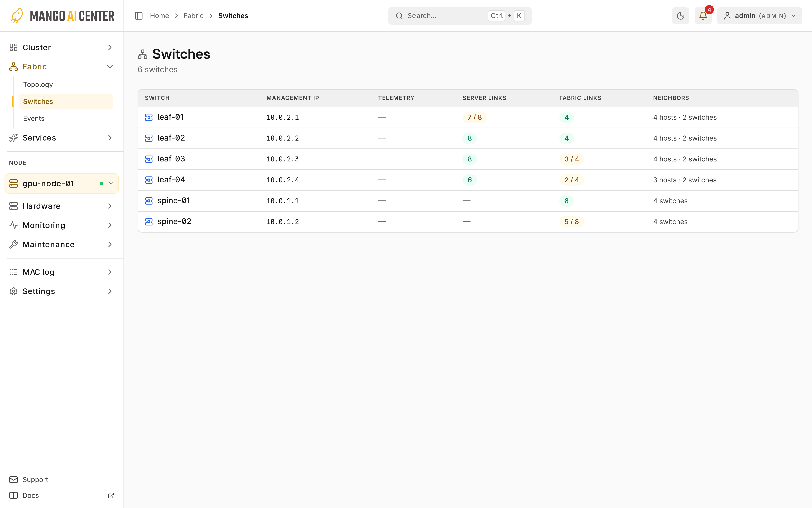Go to Fabric breadcrumb
Viewport: 812px width, 508px height.
pos(194,16)
